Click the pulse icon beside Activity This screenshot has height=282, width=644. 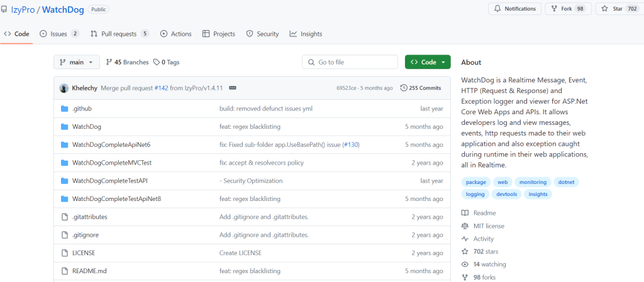[465, 239]
